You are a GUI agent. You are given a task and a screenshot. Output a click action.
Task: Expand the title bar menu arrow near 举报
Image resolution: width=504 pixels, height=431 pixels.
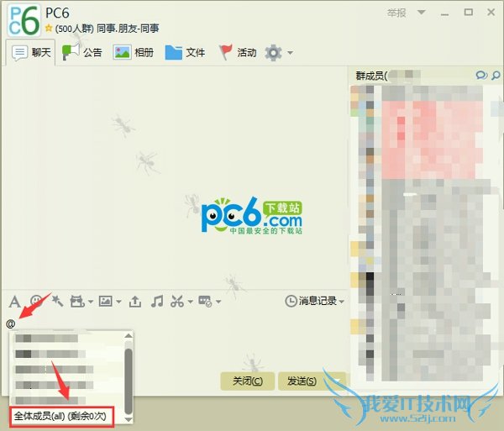coord(422,13)
